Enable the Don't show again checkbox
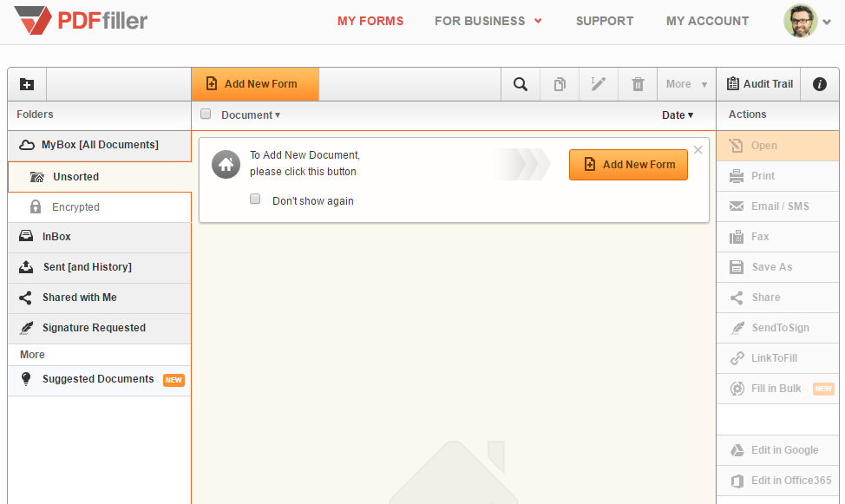 point(255,200)
